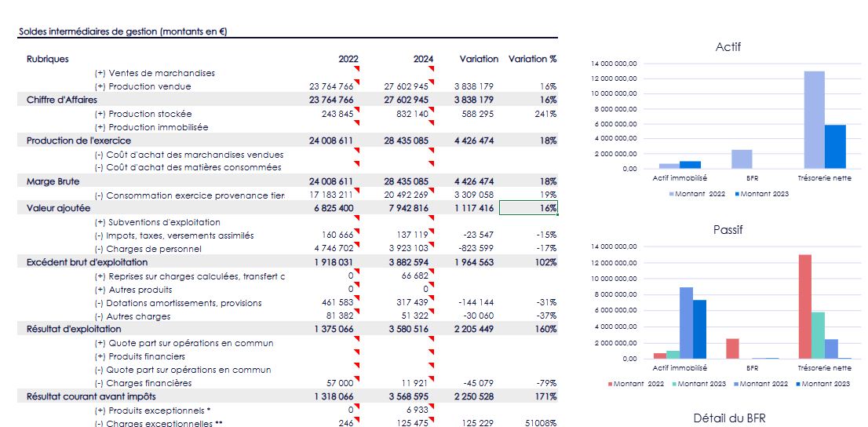Click Montant 2023 legend swatch in Actif chart
868x427 pixels.
(738, 194)
